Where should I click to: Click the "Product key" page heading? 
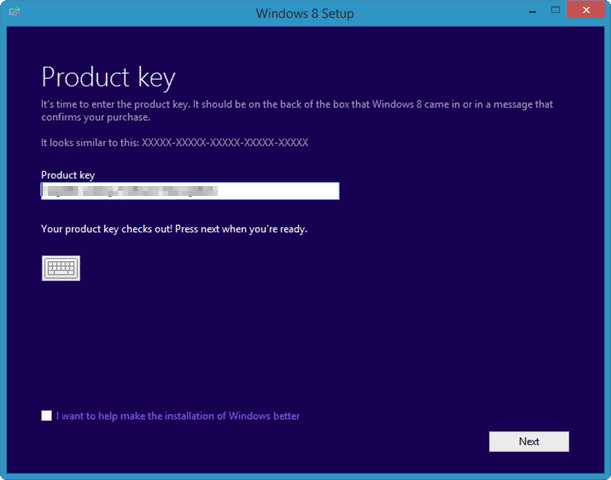108,78
